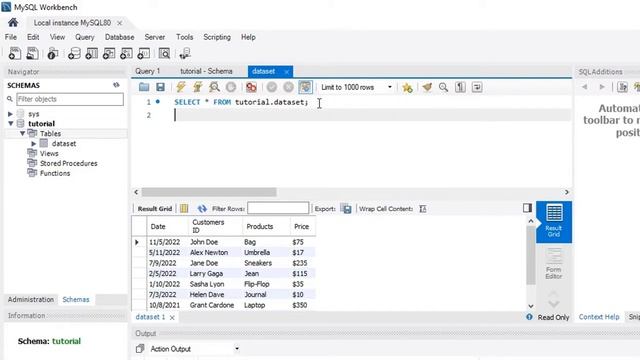This screenshot has width=640, height=360.
Task: Select Functions in schema tree
Action: [55, 173]
